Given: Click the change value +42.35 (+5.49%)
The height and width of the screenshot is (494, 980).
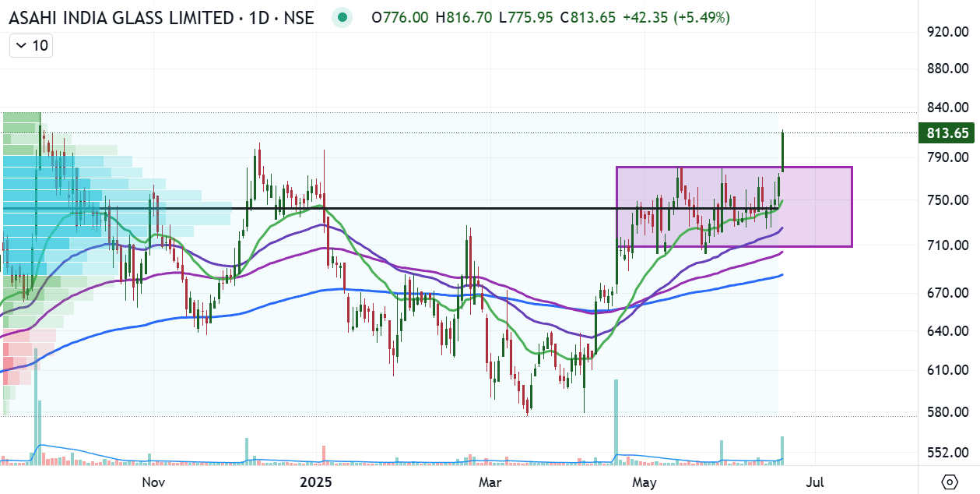Looking at the screenshot, I should (x=677, y=17).
